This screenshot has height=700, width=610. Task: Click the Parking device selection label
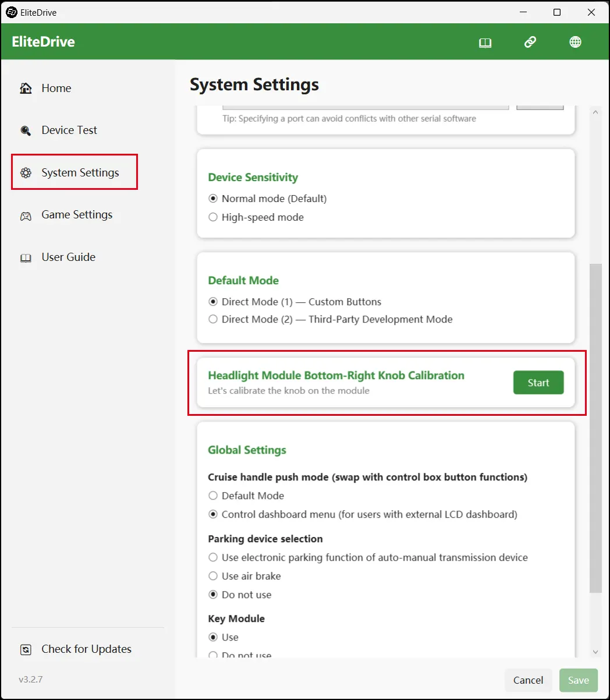click(265, 539)
